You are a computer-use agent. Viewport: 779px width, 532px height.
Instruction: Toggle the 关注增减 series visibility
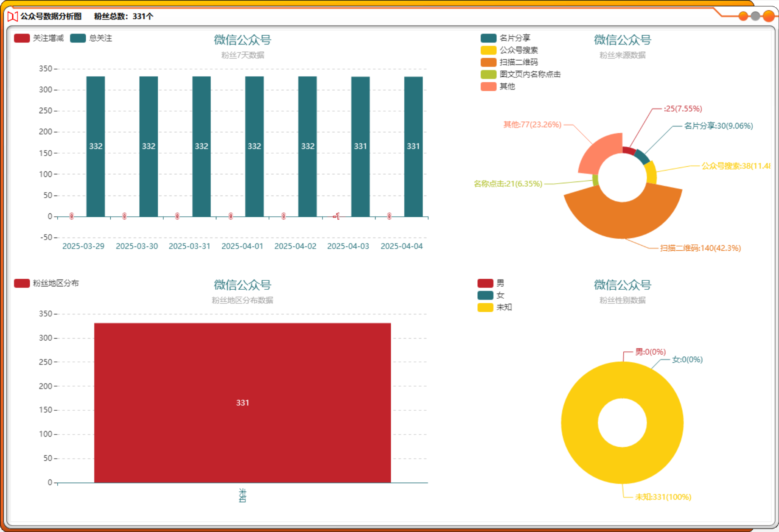click(21, 38)
